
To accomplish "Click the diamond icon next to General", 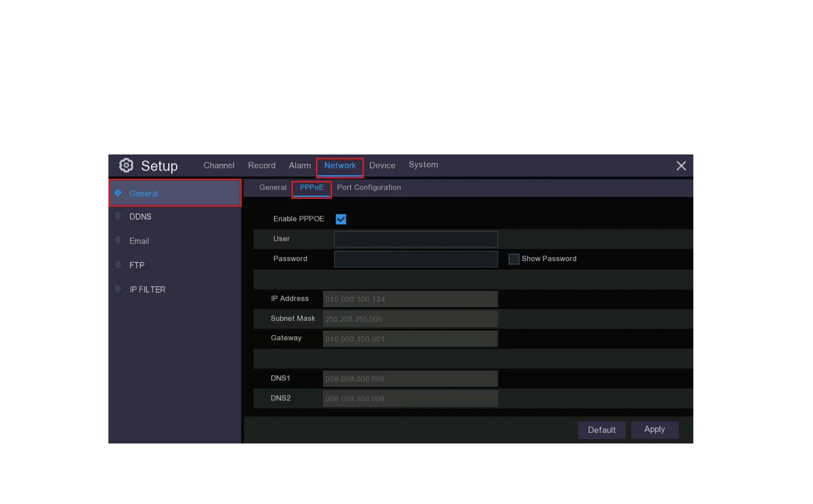I will coord(118,193).
